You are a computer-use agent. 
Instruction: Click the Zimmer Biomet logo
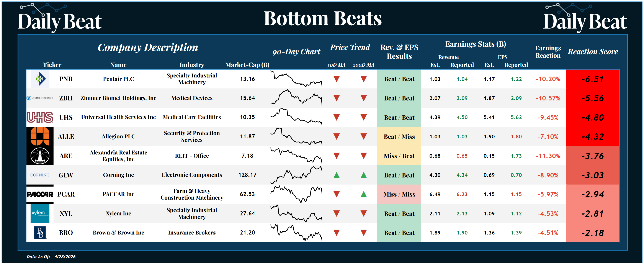coord(40,98)
